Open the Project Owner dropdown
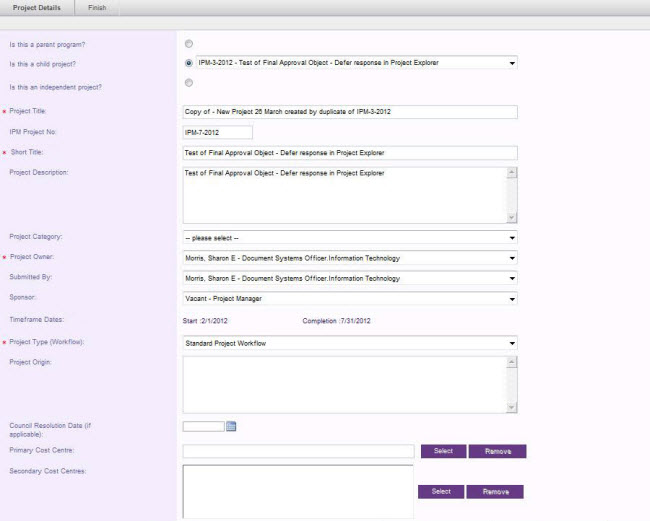 (350, 258)
